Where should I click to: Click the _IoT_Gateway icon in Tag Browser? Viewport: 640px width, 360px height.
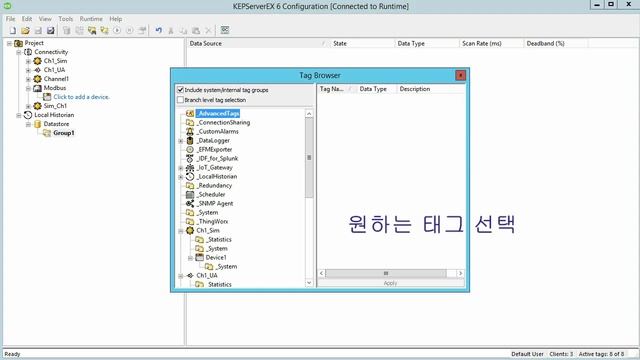click(190, 167)
